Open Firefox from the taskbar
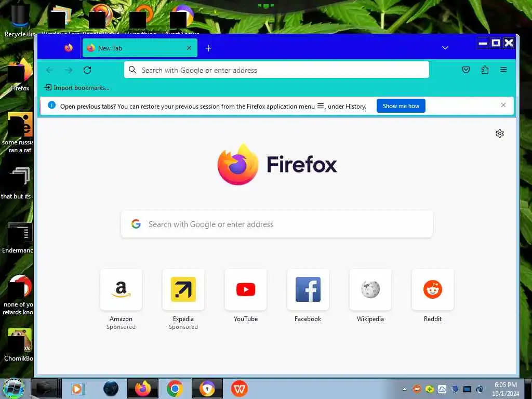Screen dimensions: 532x399 click(143, 389)
